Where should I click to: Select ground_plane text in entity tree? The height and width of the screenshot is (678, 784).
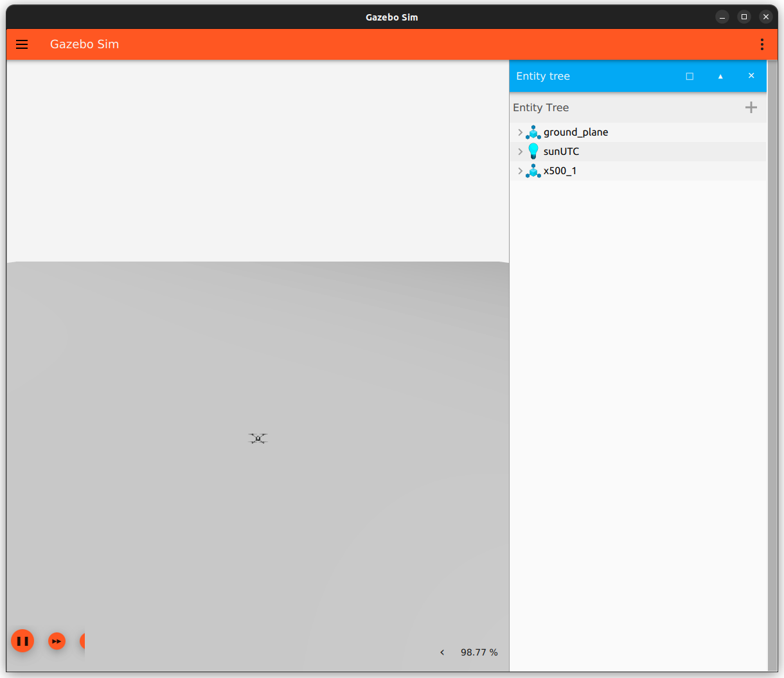pos(576,132)
